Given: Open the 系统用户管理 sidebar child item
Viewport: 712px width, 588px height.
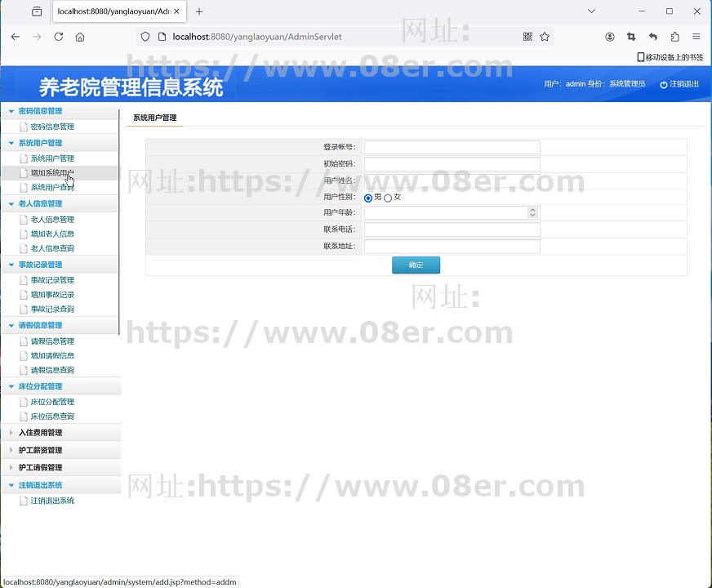Looking at the screenshot, I should click(x=52, y=158).
